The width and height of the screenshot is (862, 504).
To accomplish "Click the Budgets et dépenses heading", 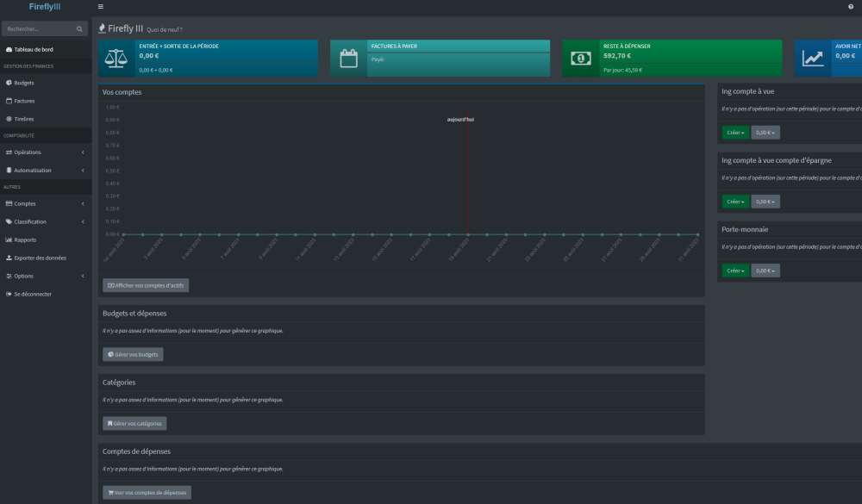I will click(x=134, y=314).
